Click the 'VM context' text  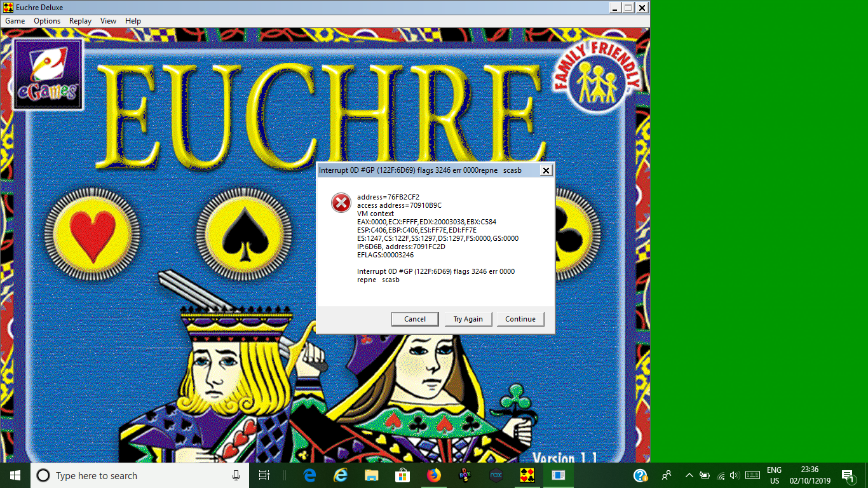376,213
